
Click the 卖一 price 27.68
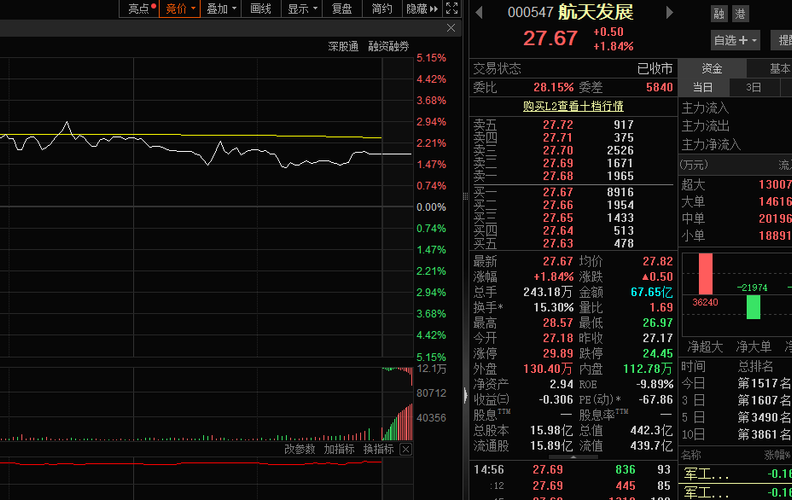tap(558, 176)
